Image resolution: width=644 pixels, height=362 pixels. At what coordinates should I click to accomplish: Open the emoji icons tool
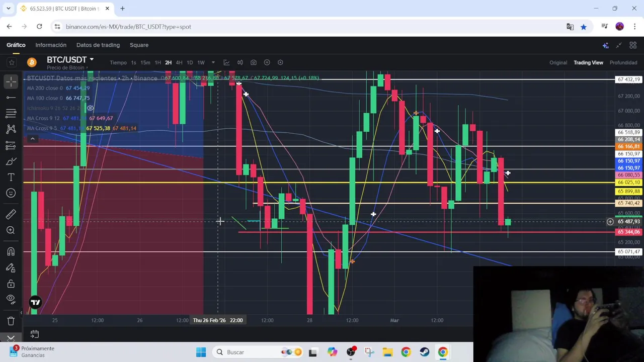coord(11,193)
